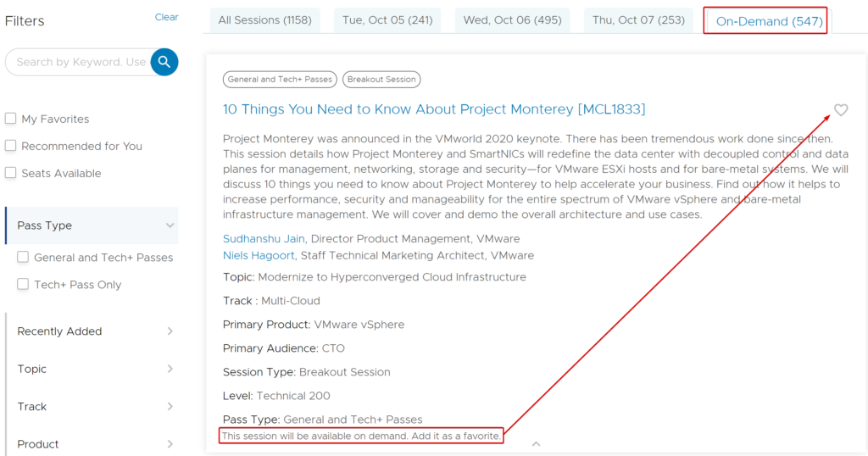
Task: Favorite the session with the heart icon
Action: [841, 110]
